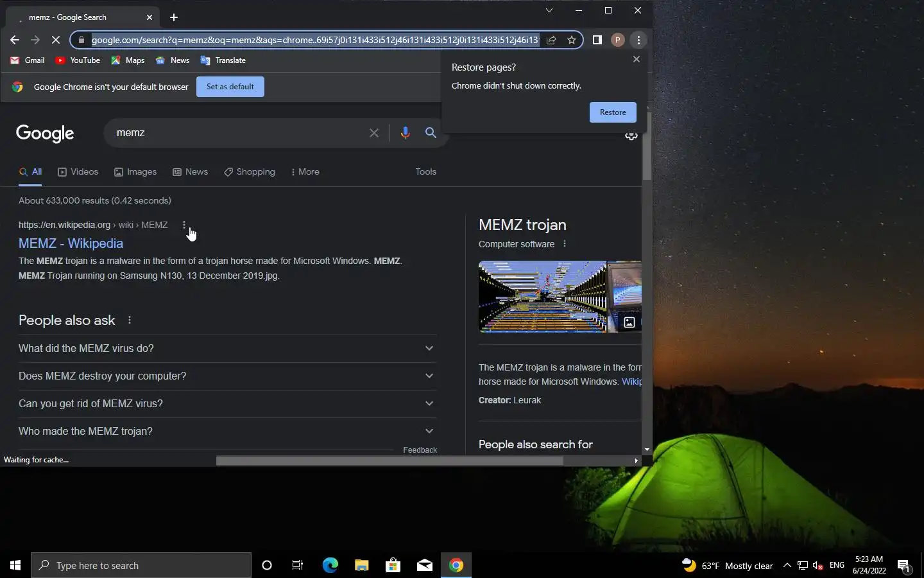Open the Chrome three-dot menu
Screen dimensions: 924x578
638,40
